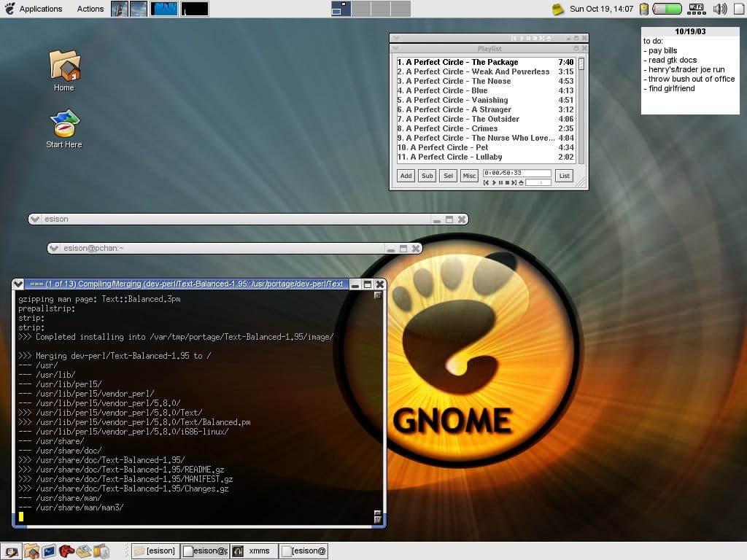Open the Home folder desktop icon
The image size is (747, 560).
tap(64, 71)
